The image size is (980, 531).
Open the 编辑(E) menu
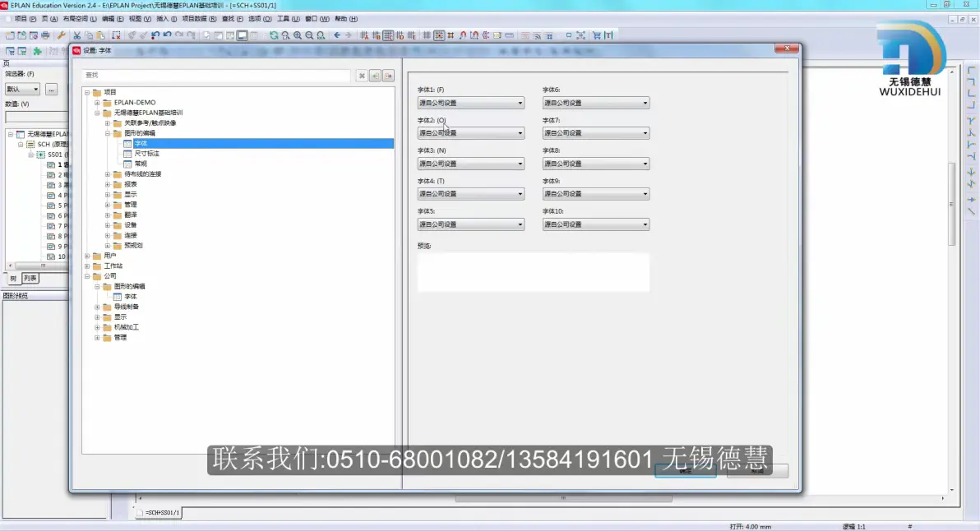coord(113,19)
